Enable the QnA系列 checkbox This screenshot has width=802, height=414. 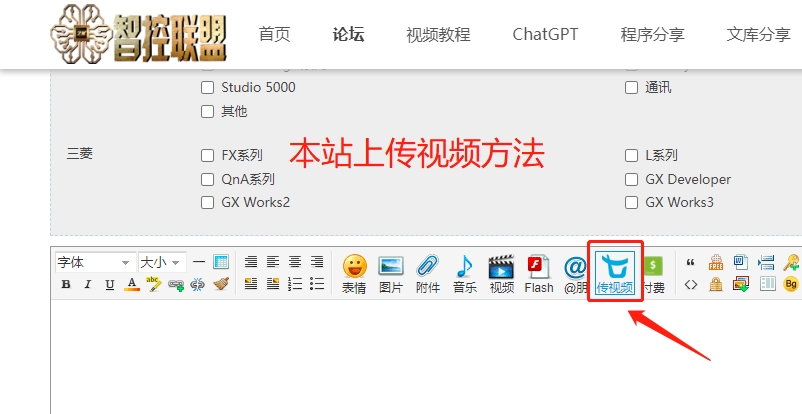coord(207,180)
